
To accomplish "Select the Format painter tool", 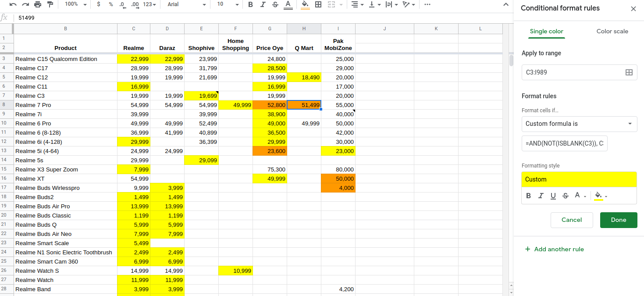I will 50,5.
